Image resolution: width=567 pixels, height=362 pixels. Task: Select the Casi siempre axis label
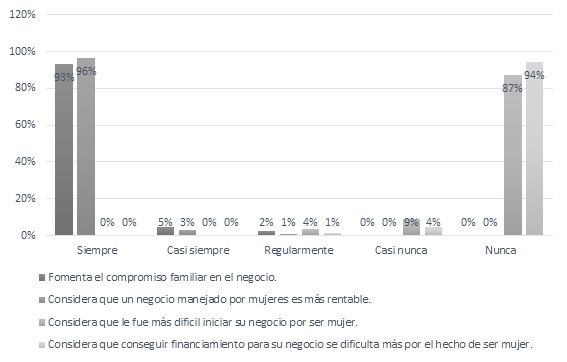pyautogui.click(x=198, y=250)
